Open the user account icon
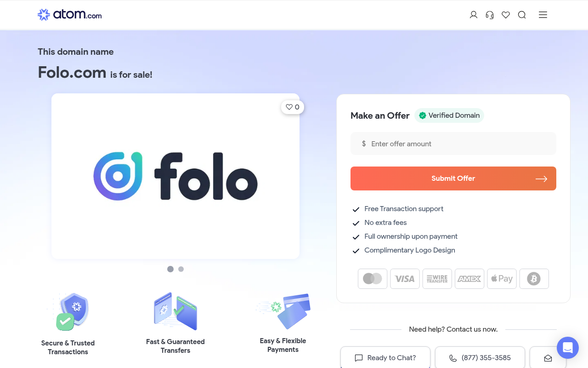The width and height of the screenshot is (588, 368). [x=474, y=15]
